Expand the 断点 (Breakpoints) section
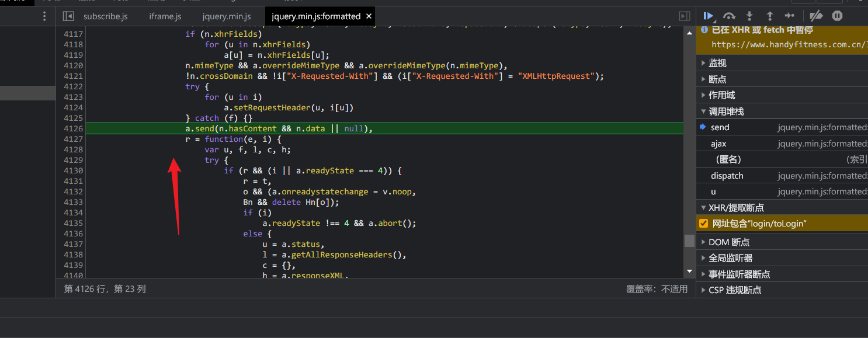 782,79
